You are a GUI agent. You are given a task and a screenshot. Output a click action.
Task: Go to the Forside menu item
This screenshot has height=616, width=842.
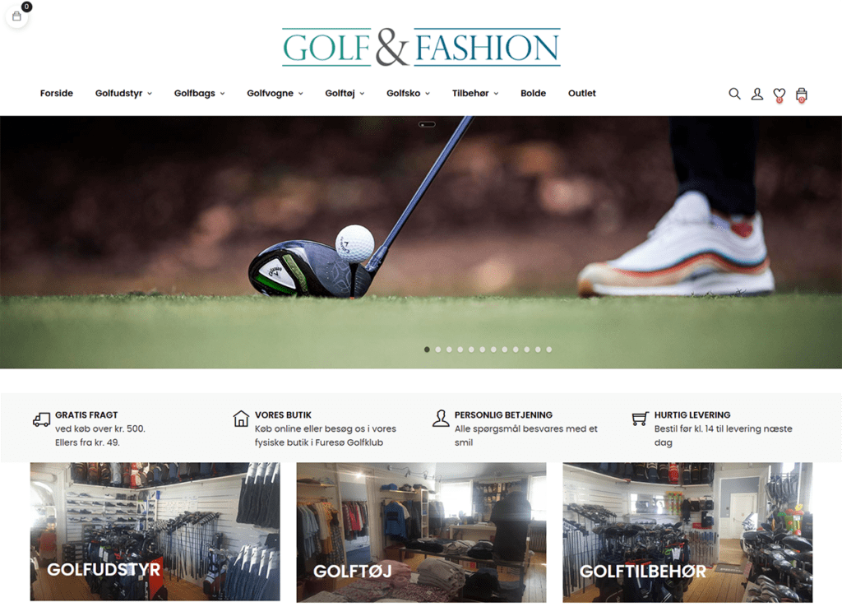tap(57, 94)
